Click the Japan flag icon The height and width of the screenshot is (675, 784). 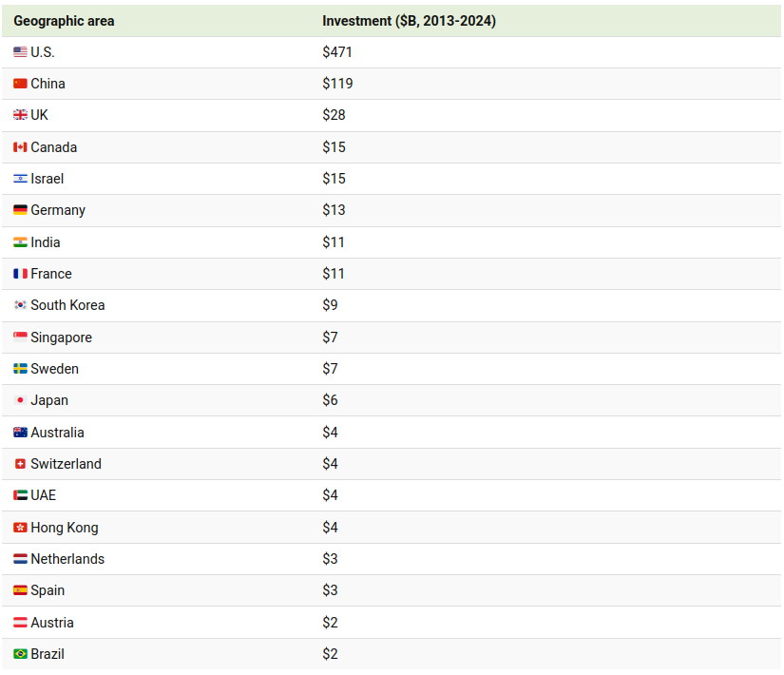point(20,400)
